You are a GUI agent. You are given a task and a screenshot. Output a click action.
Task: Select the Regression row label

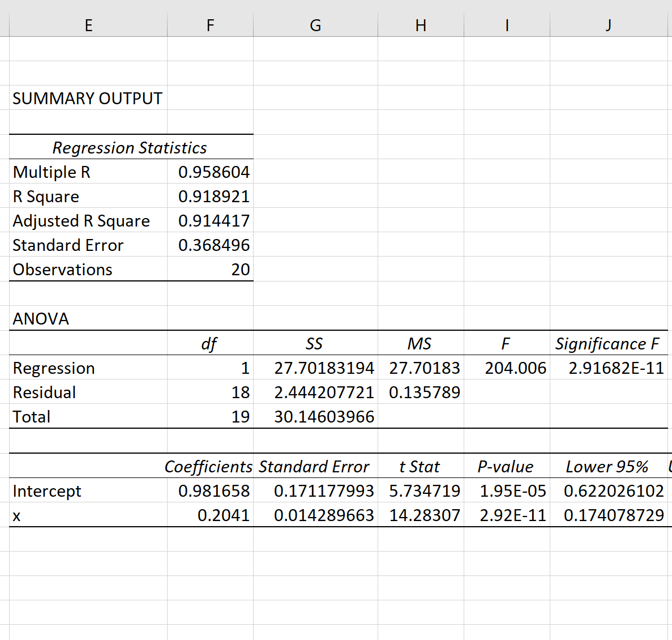click(x=88, y=368)
